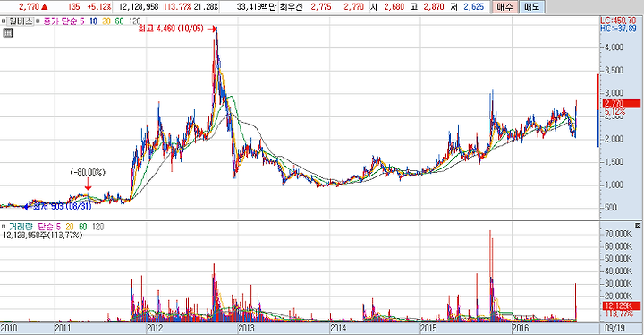Click the red 12,129K volume tag
The height and width of the screenshot is (335, 644).
pos(622,305)
